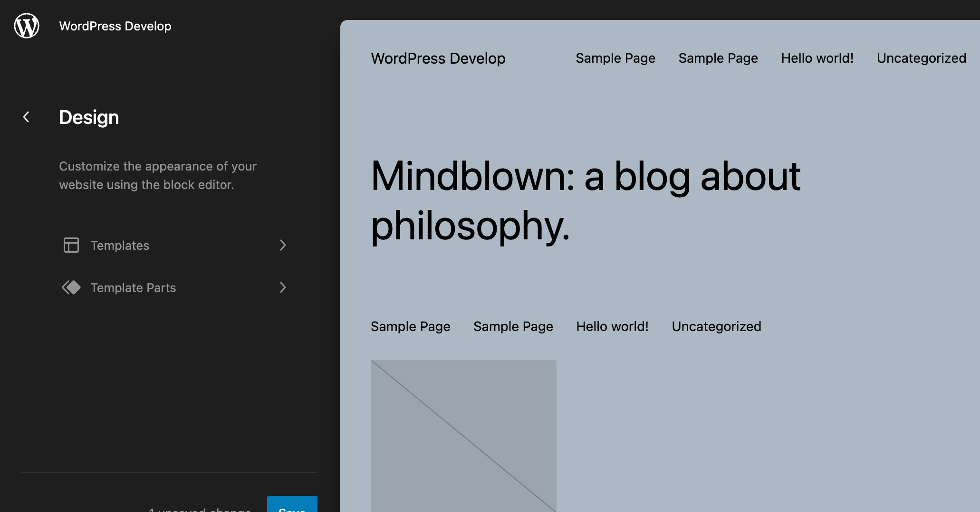Open the Templates menu item
This screenshot has width=980, height=512.
(175, 245)
